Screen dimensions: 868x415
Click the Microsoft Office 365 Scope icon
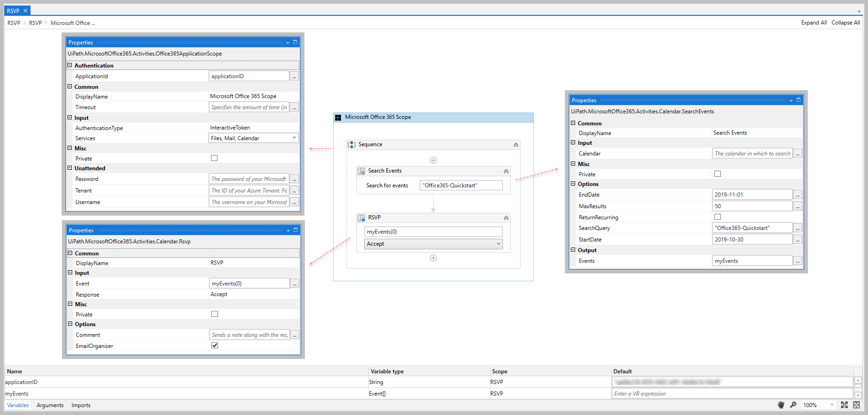[338, 118]
